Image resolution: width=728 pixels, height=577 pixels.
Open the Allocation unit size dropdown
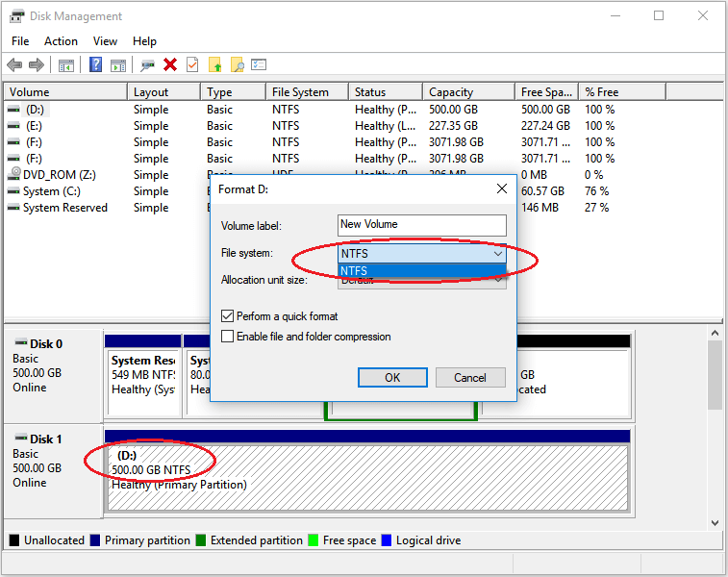498,281
